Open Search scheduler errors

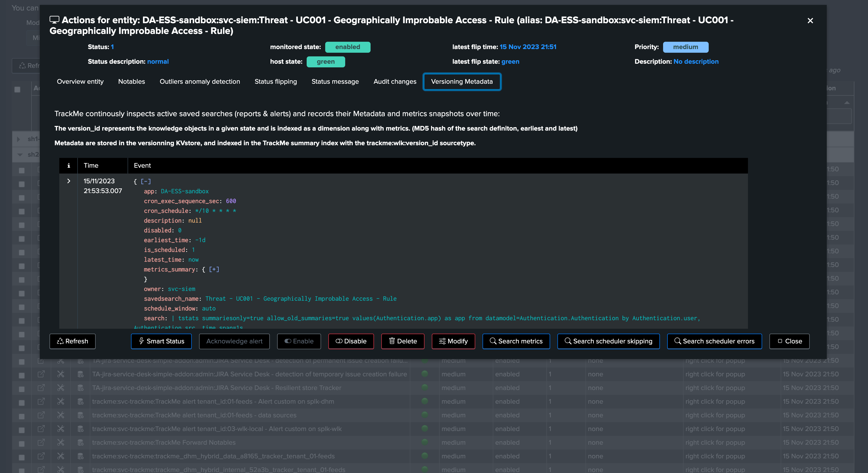(714, 341)
